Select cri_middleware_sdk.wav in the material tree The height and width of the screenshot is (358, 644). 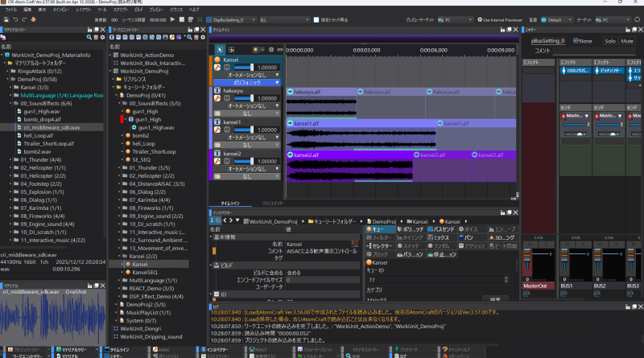(52, 128)
